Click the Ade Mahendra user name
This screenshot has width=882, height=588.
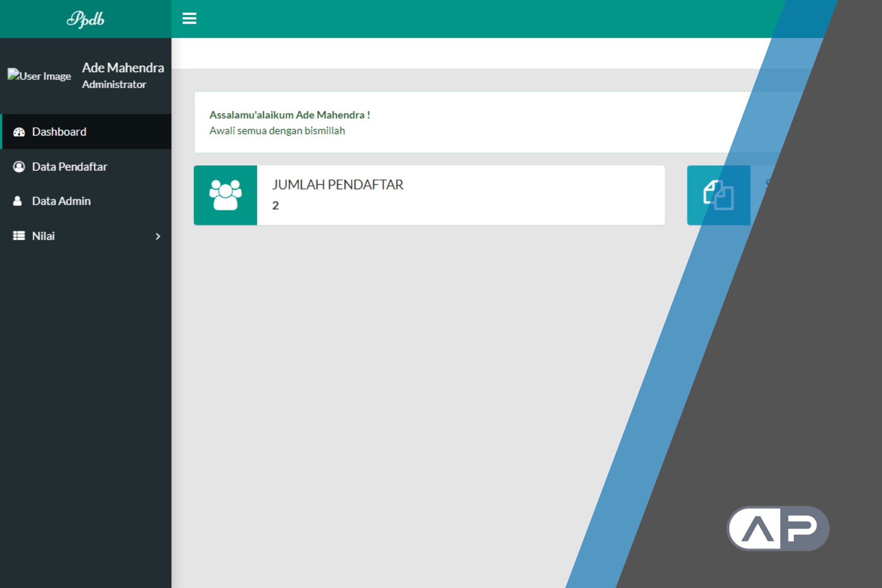pyautogui.click(x=123, y=68)
